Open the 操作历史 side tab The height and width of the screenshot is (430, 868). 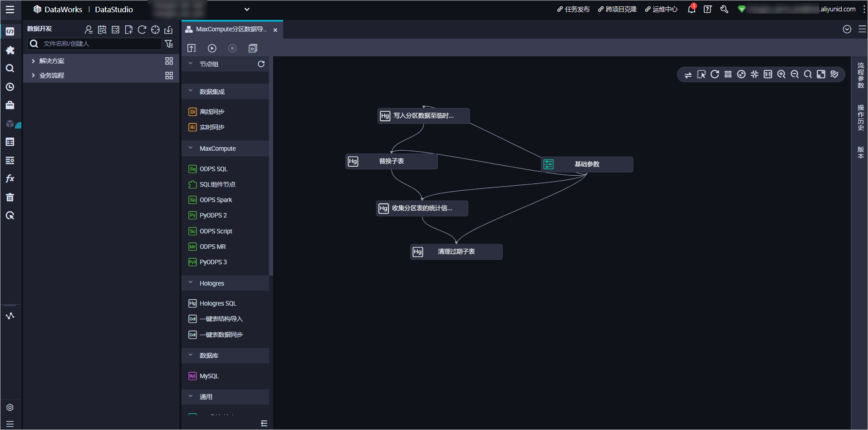click(860, 118)
